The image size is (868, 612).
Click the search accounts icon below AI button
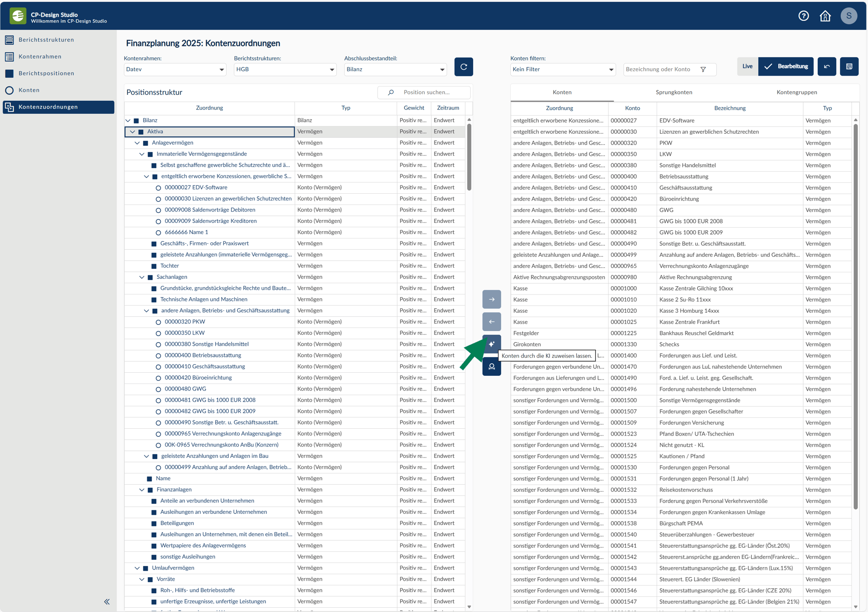pyautogui.click(x=491, y=367)
